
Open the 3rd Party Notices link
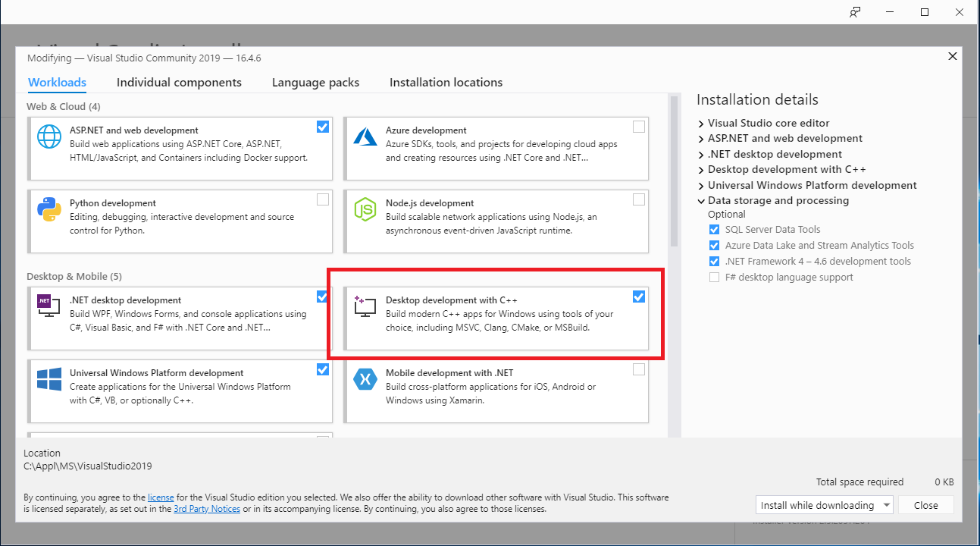[x=207, y=509]
